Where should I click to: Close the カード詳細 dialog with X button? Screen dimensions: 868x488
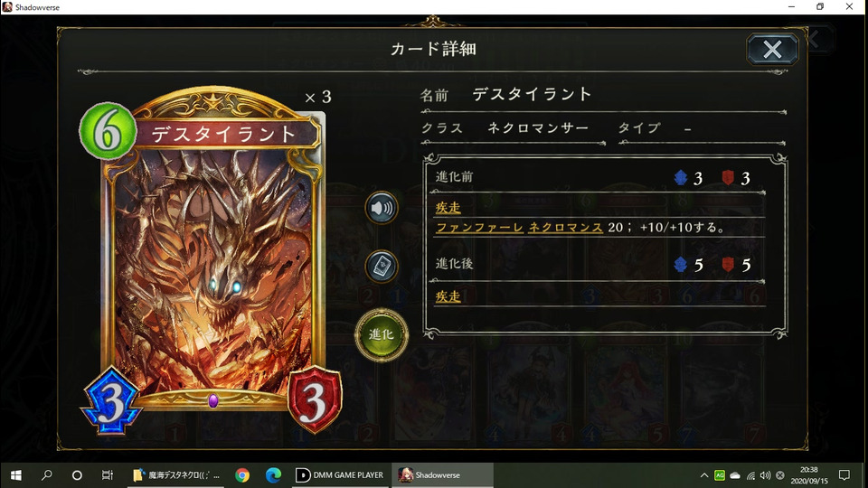click(x=772, y=49)
